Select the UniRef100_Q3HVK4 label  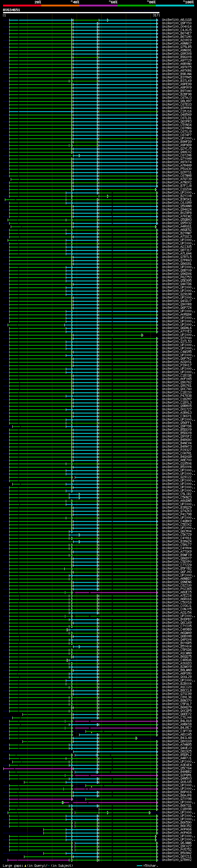177,108
